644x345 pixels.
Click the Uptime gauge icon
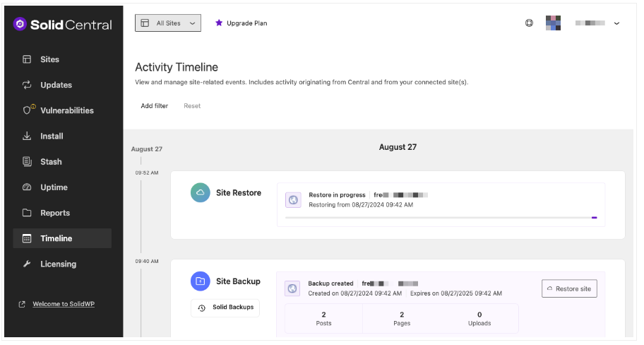click(x=27, y=187)
